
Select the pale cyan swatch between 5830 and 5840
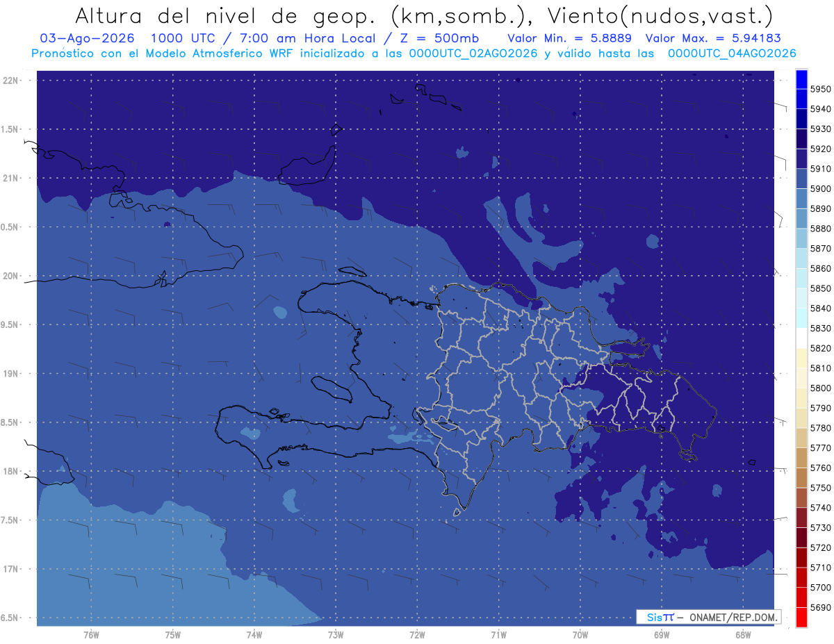point(801,318)
